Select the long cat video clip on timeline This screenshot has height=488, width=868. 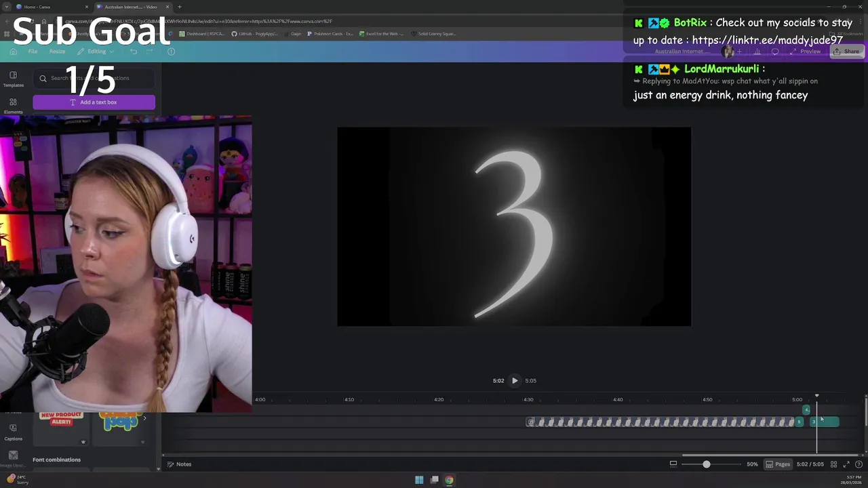click(x=660, y=422)
